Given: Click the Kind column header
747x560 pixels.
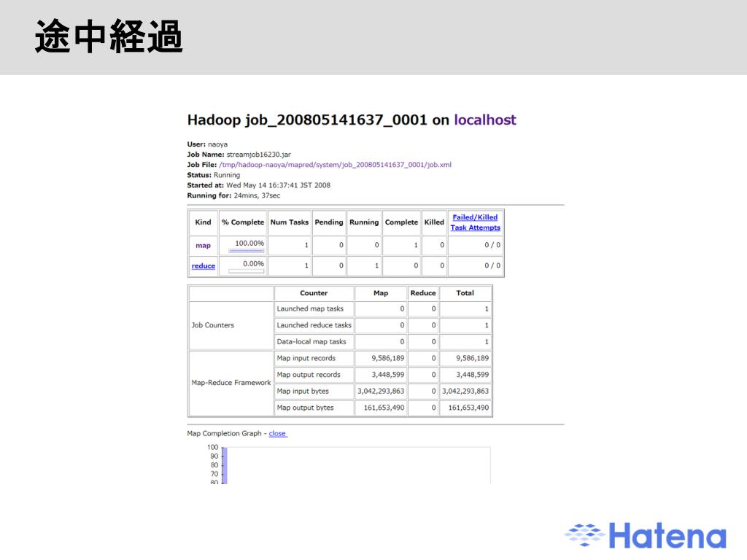Looking at the screenshot, I should click(x=203, y=222).
